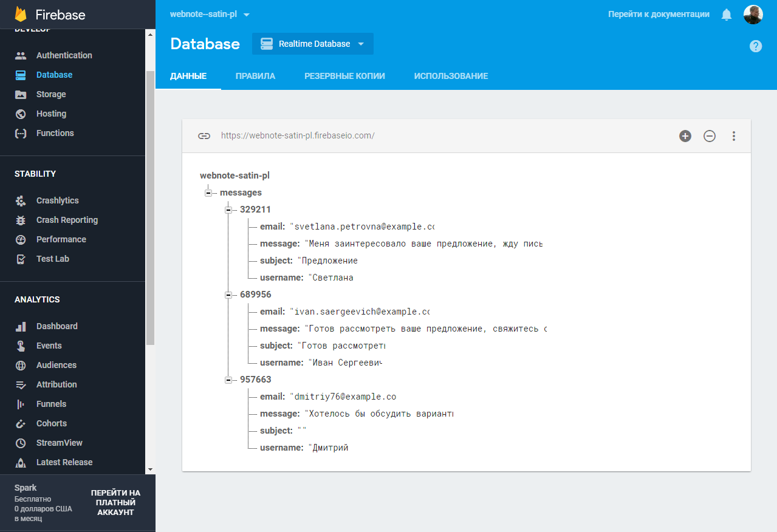Viewport: 777px width, 532px height.
Task: Open the database three-dot options menu
Action: click(733, 136)
